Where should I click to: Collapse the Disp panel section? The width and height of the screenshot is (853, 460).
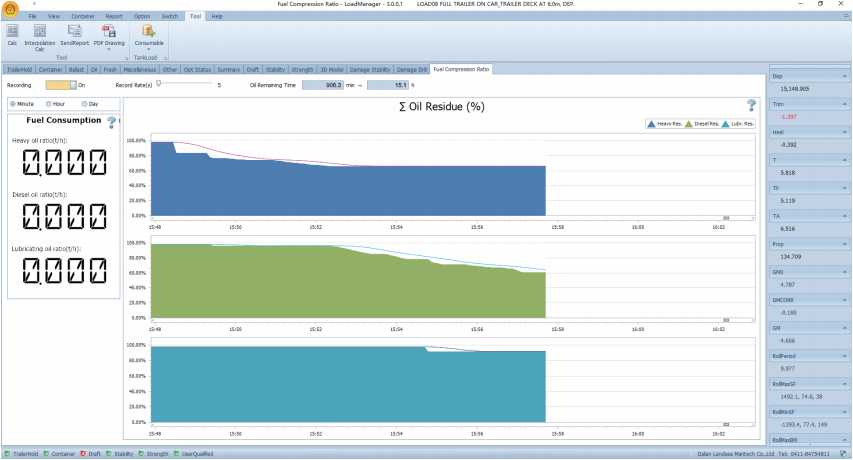845,75
